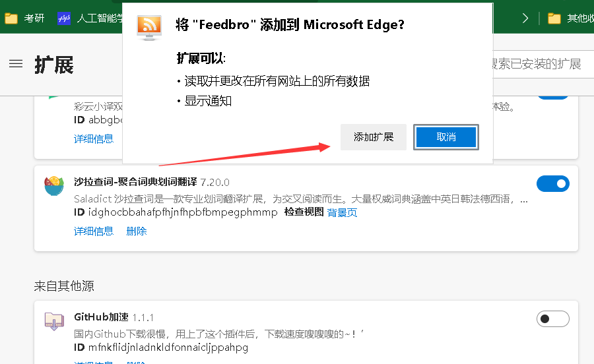Enable the GitHub加速 extension toggle
This screenshot has height=364, width=594.
[x=552, y=319]
